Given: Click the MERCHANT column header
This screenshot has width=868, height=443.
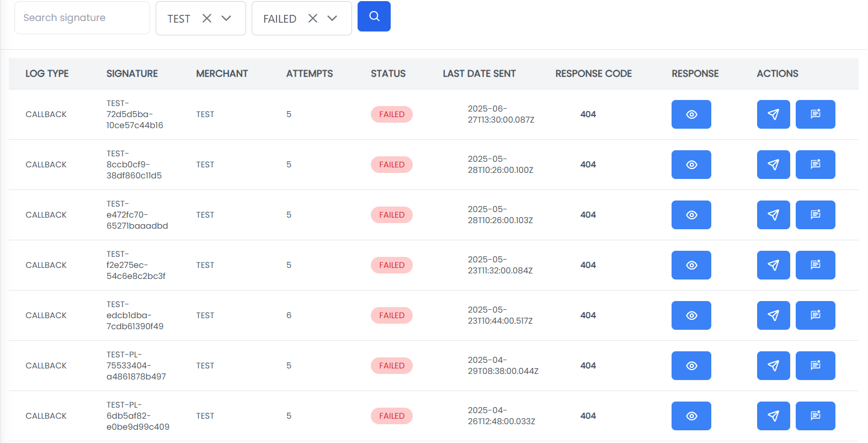Looking at the screenshot, I should (x=222, y=73).
